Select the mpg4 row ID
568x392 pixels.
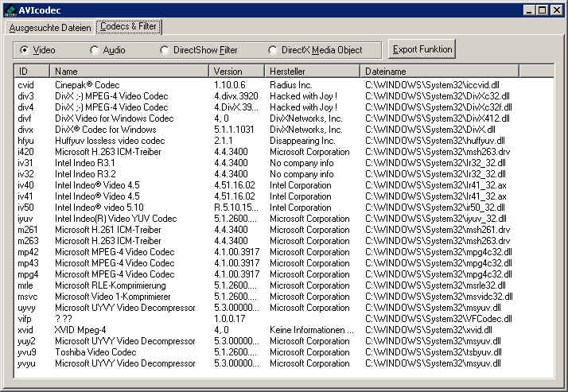click(28, 275)
